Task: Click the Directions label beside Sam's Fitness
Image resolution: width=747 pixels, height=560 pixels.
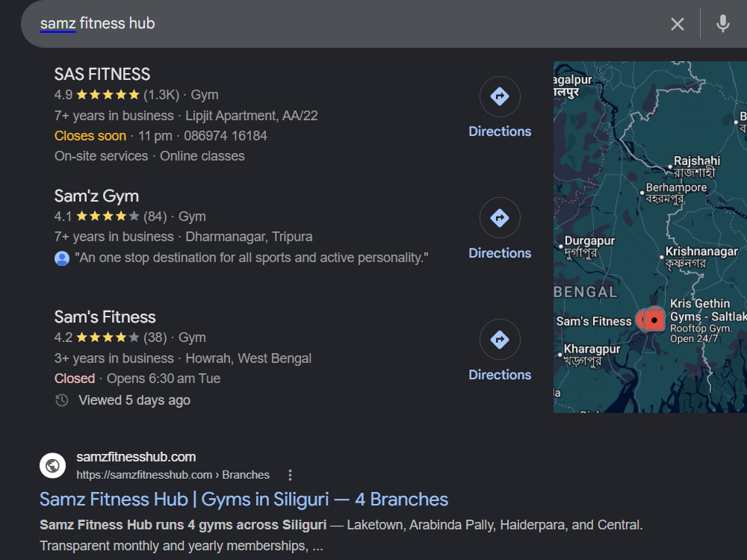Action: click(x=499, y=375)
